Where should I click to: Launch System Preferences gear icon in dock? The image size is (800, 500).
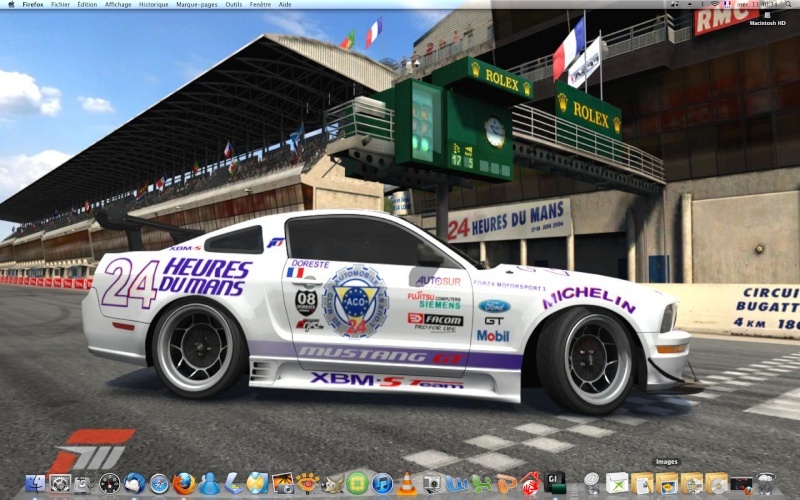pyautogui.click(x=60, y=483)
